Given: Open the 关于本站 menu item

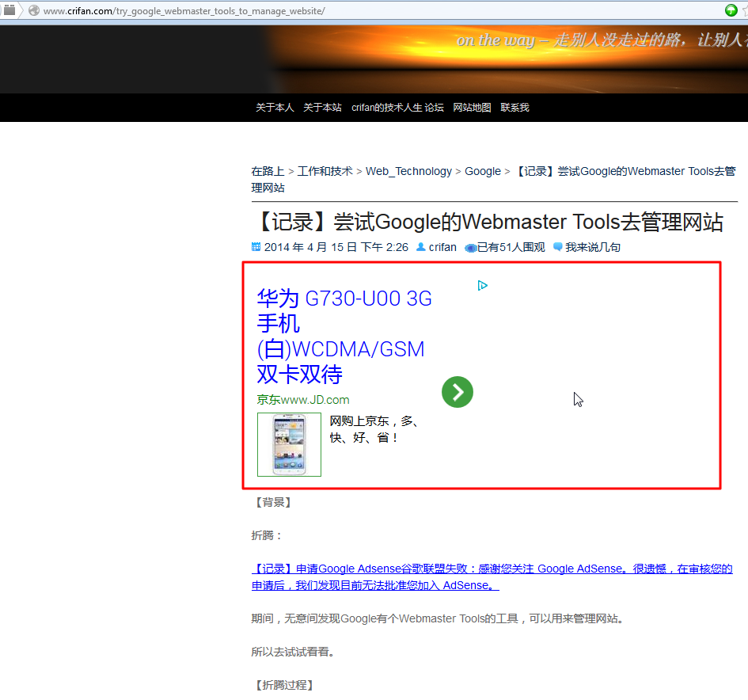Looking at the screenshot, I should click(322, 108).
